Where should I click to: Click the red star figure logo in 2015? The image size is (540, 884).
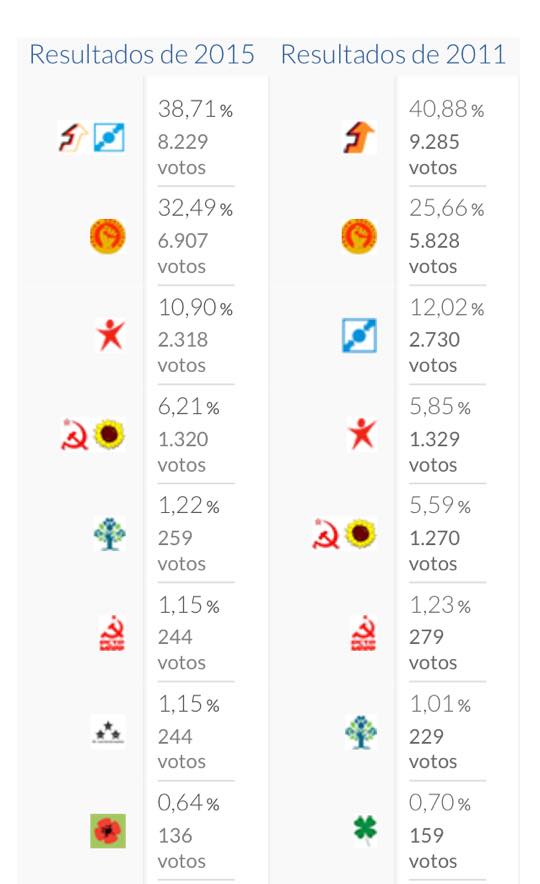[x=110, y=335]
